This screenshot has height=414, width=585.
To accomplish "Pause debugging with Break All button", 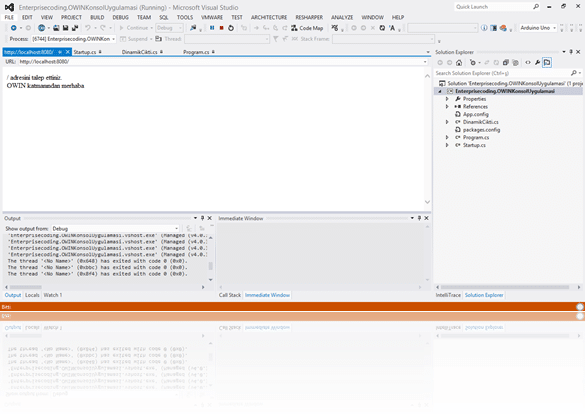I will 212,28.
